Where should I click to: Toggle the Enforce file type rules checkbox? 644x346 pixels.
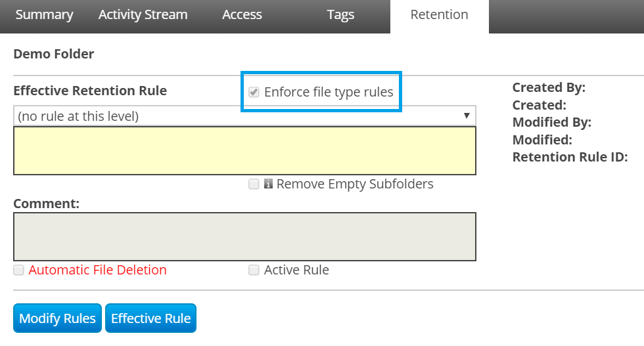pyautogui.click(x=254, y=93)
